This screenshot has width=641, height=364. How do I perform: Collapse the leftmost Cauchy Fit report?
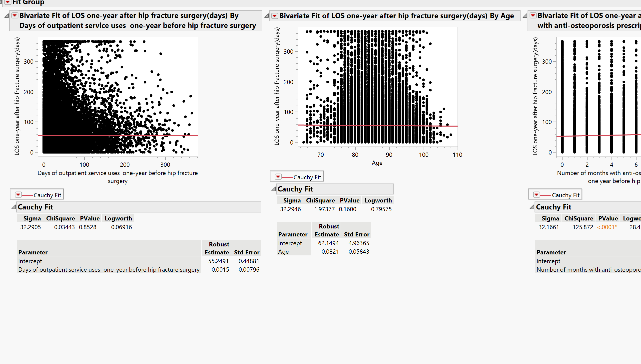click(x=14, y=207)
